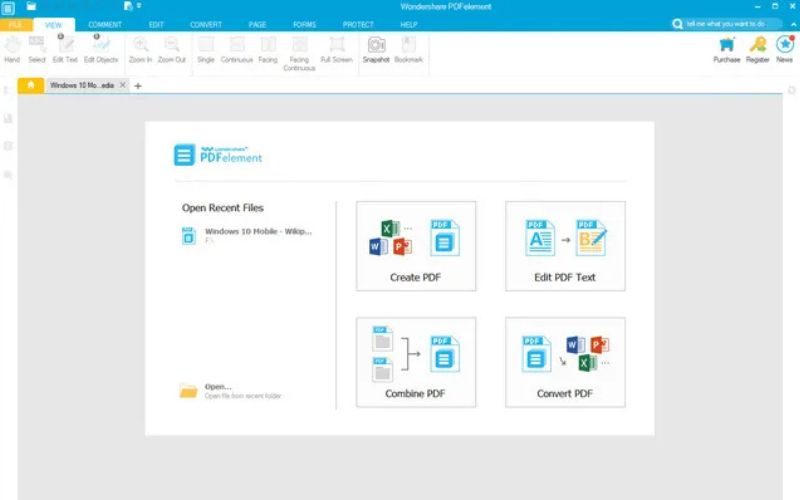The image size is (800, 500).
Task: Choose the Edit Objects tool
Action: [x=101, y=50]
